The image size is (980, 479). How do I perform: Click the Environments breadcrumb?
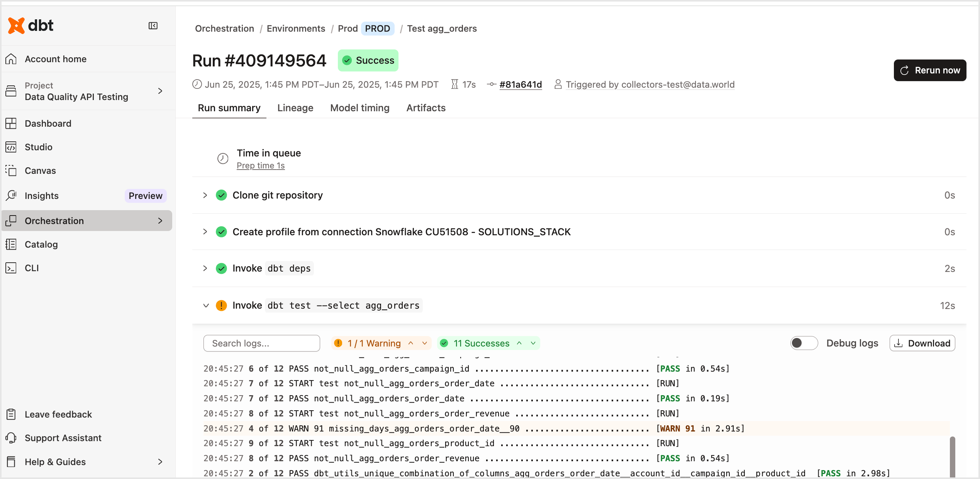[296, 29]
